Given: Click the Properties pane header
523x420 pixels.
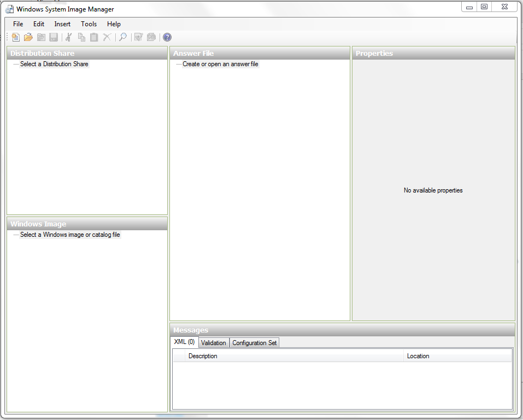Looking at the screenshot, I should click(433, 54).
